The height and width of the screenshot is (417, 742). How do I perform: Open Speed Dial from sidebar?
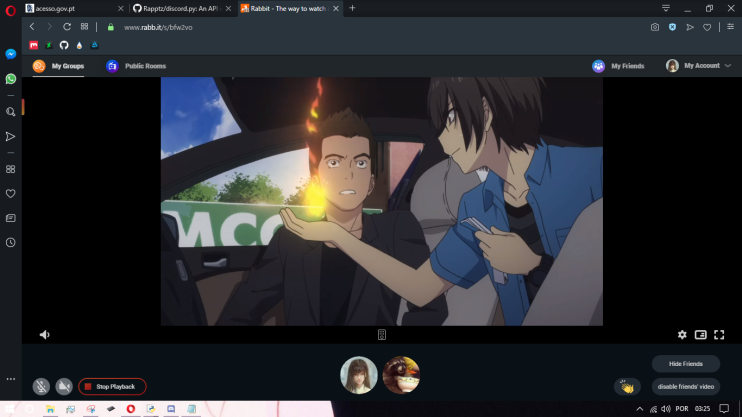point(10,169)
